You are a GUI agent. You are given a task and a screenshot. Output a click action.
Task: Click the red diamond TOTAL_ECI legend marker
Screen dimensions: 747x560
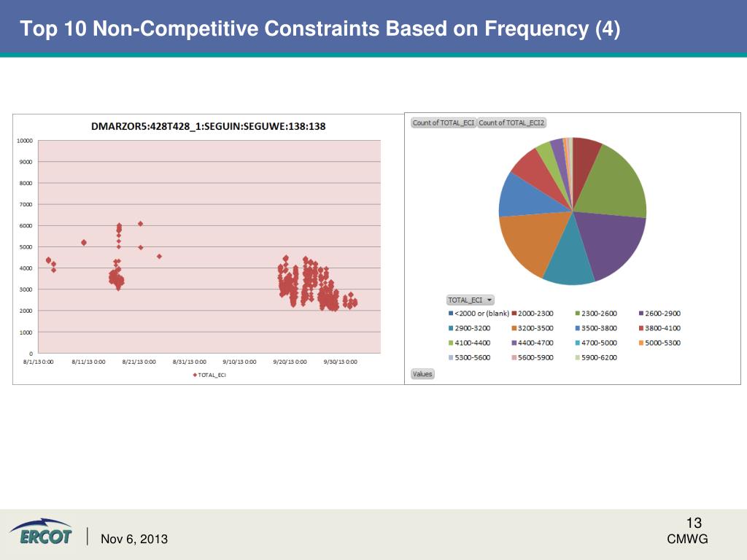coord(195,376)
